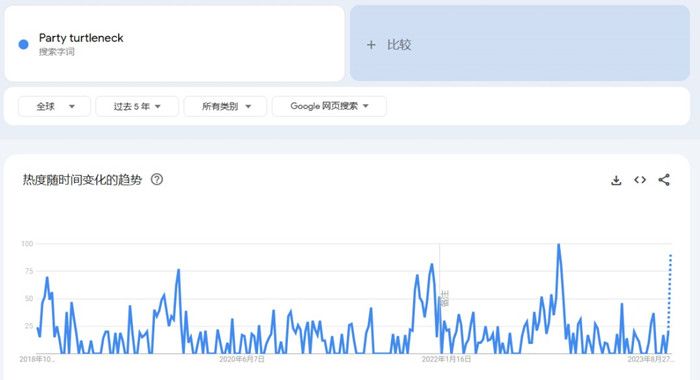Click the blue dot beside Party turtleneck
Image resolution: width=700 pixels, height=380 pixels.
(24, 44)
